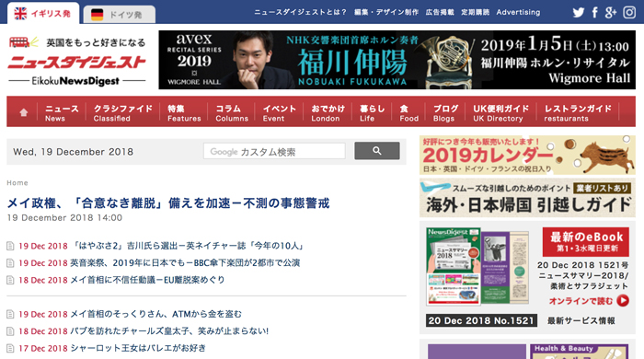Open the Instagram icon in the header
The image size is (644, 359).
click(x=629, y=12)
